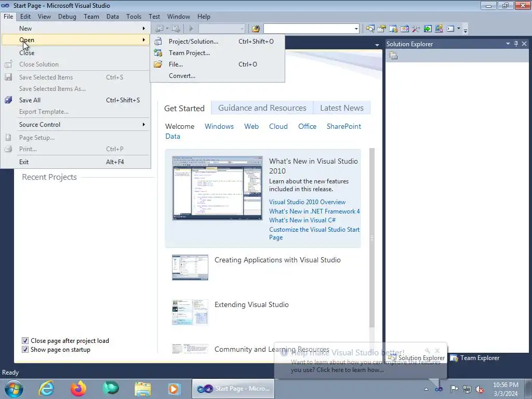Expand the New submenu in File menu
Screen dimensions: 532x399
click(76, 29)
